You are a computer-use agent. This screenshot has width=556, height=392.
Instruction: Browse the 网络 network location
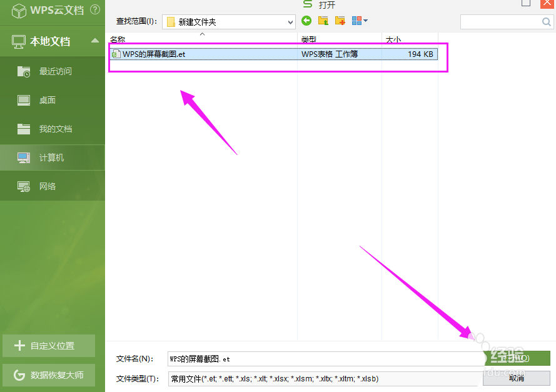53,186
